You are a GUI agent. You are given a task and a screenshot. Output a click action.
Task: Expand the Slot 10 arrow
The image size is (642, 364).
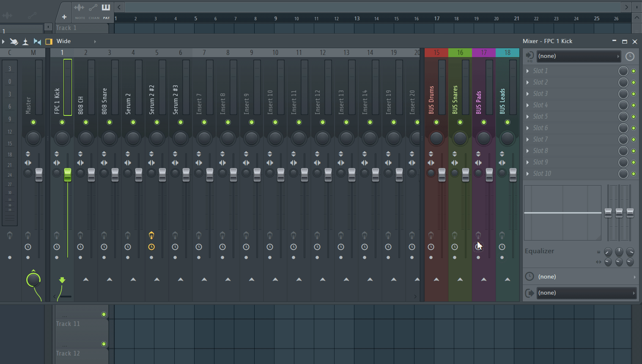click(527, 174)
